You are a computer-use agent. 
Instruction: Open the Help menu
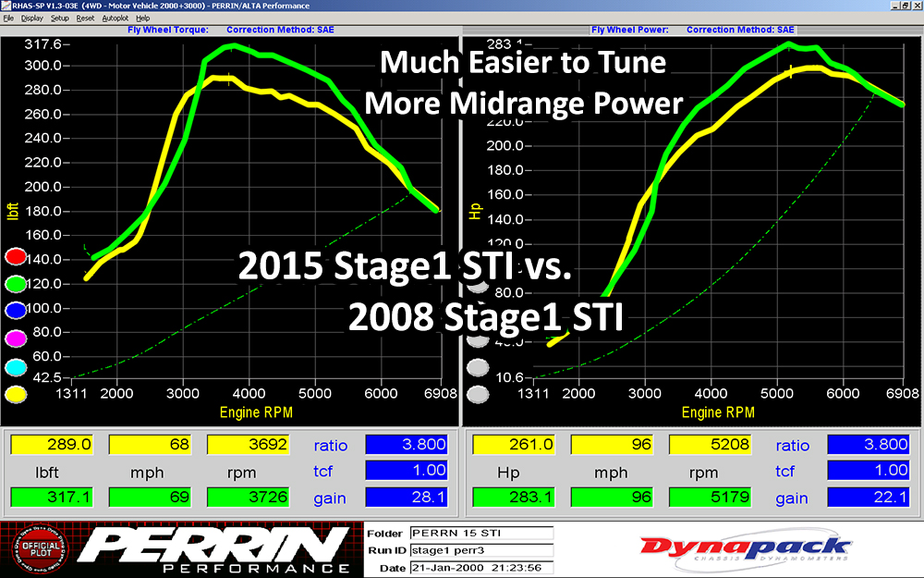[x=142, y=18]
